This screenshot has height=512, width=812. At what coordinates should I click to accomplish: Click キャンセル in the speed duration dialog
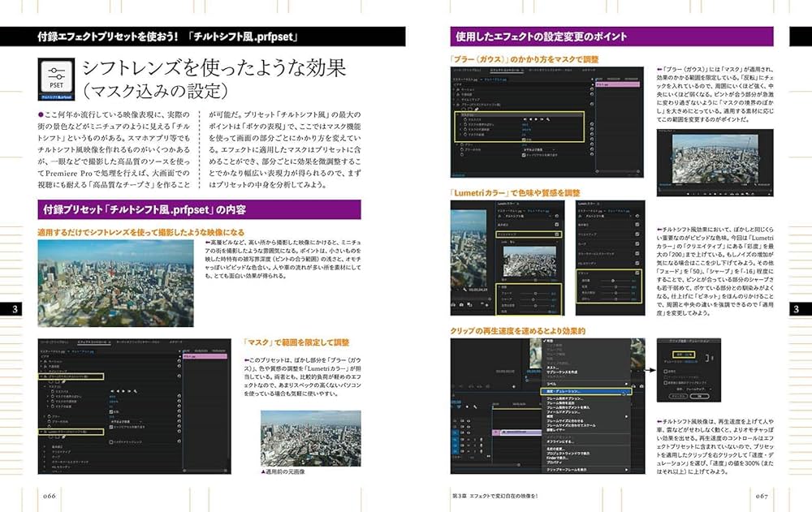point(677,396)
